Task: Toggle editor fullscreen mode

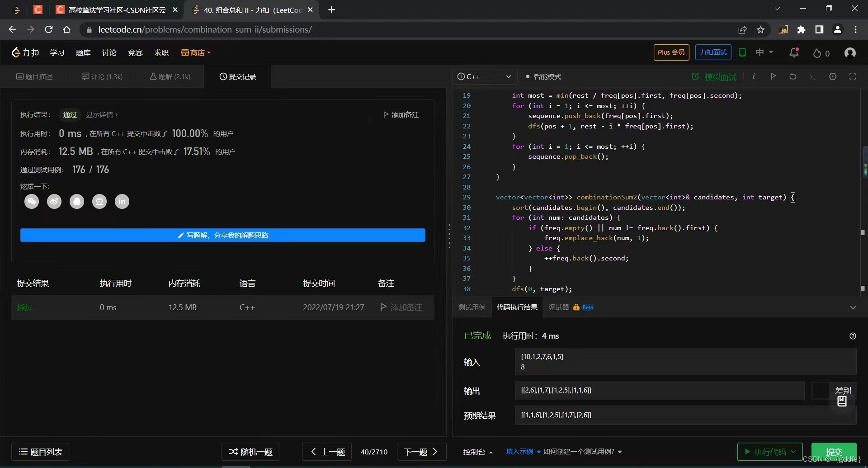Action: 853,76
